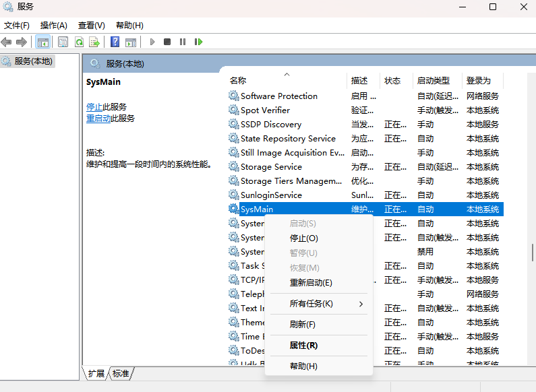Open the Help question-mark toolbar icon
This screenshot has height=392, width=536.
[x=115, y=42]
